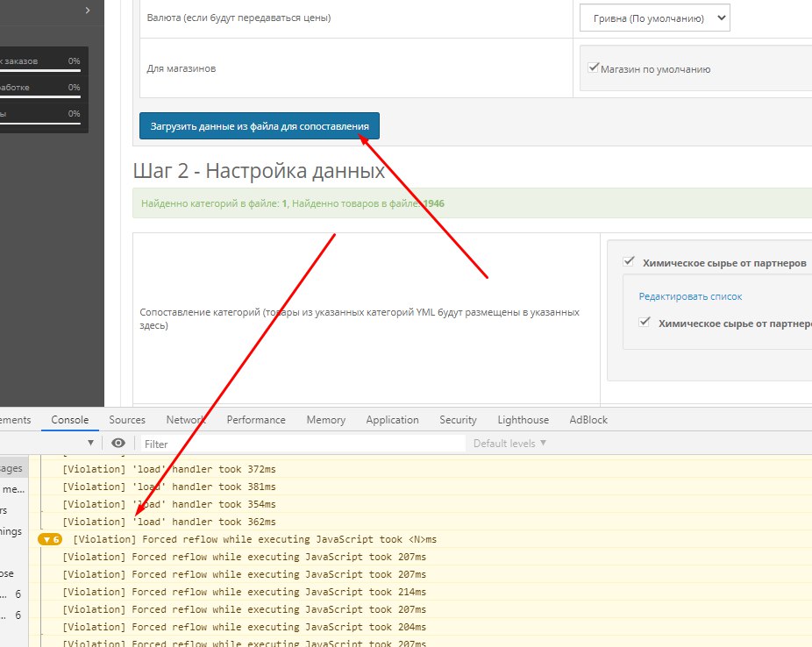Click the live expression eye icon in console toolbar

click(118, 443)
